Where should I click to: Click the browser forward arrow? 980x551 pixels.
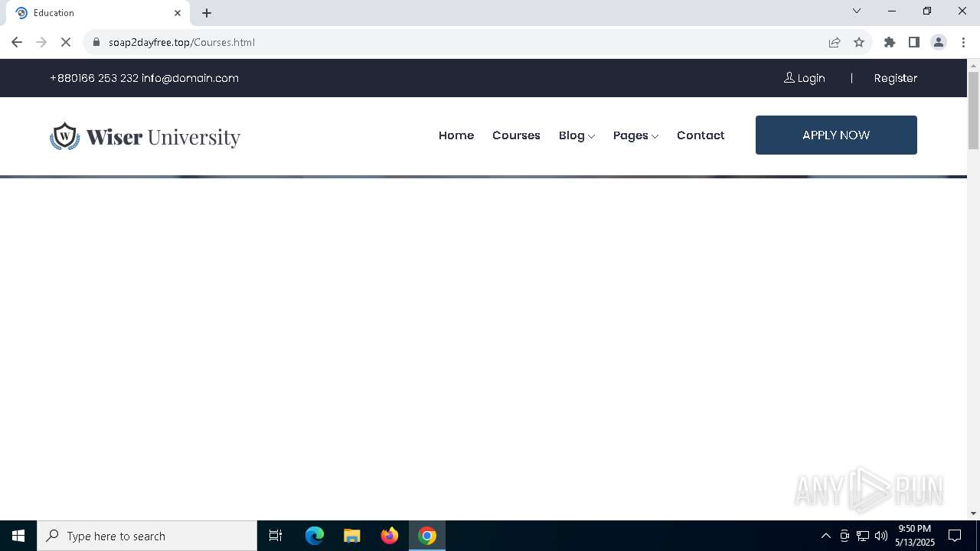(x=41, y=42)
